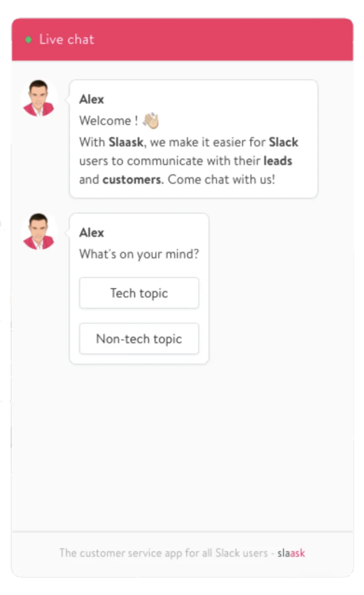The image size is (364, 595).
Task: Choose the Tech topic button
Action: pos(139,293)
